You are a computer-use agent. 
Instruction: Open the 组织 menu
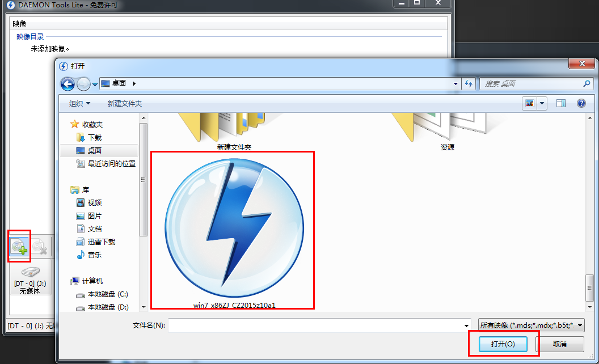[x=78, y=103]
